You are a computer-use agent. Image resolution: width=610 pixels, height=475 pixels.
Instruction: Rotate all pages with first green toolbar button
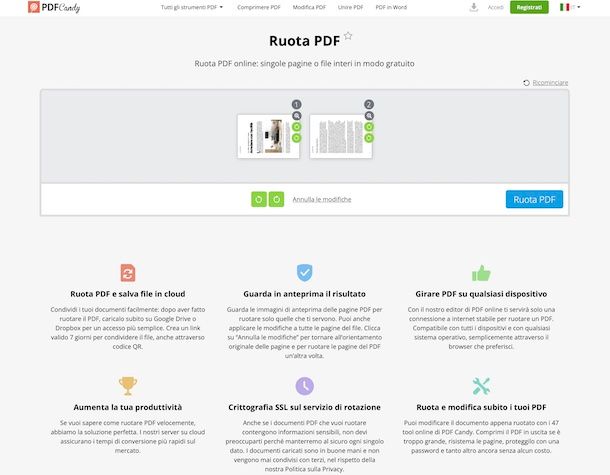tap(259, 199)
